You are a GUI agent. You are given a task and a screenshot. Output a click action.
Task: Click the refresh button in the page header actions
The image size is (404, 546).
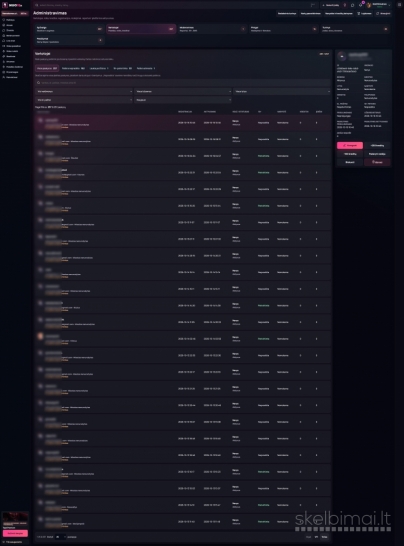click(383, 14)
